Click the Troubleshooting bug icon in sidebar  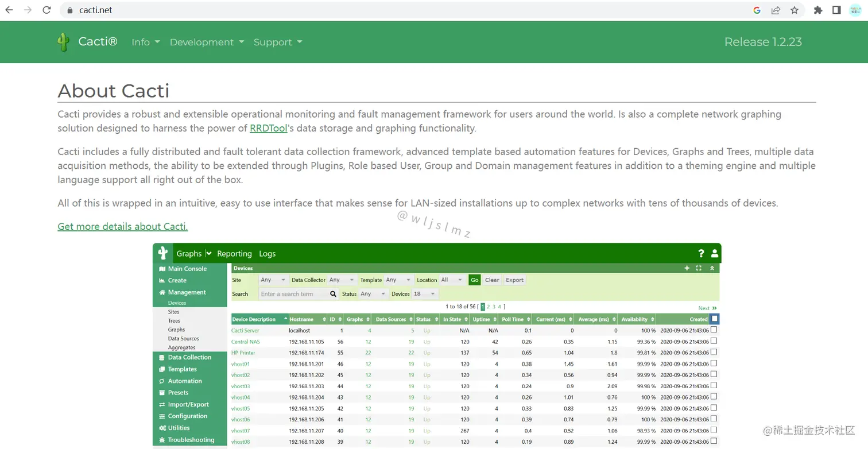[162, 440]
